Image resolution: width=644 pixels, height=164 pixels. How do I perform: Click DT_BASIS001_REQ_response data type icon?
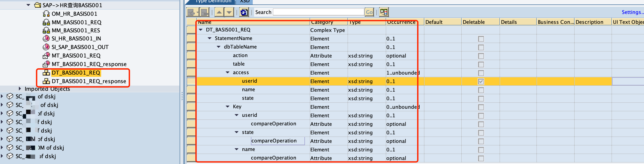(x=46, y=81)
